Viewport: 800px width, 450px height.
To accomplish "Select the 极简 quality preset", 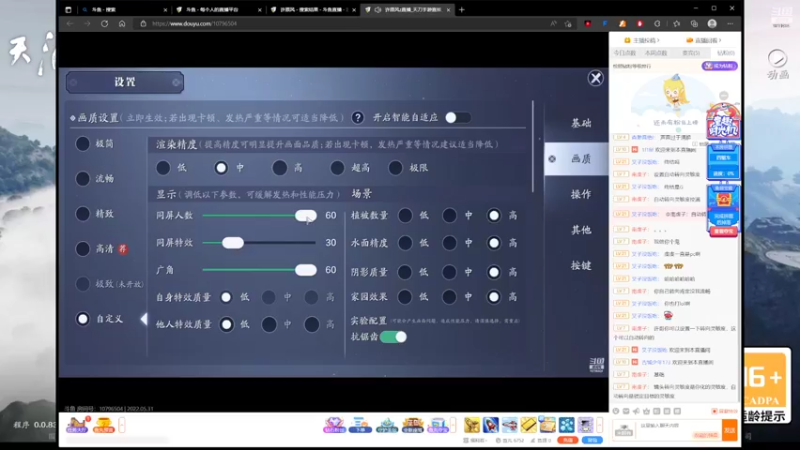I will pos(83,144).
